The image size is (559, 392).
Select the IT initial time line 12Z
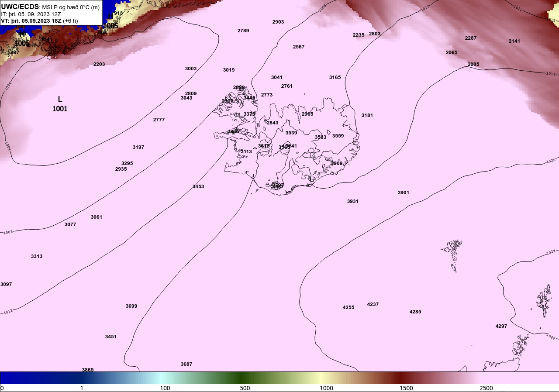(x=31, y=14)
